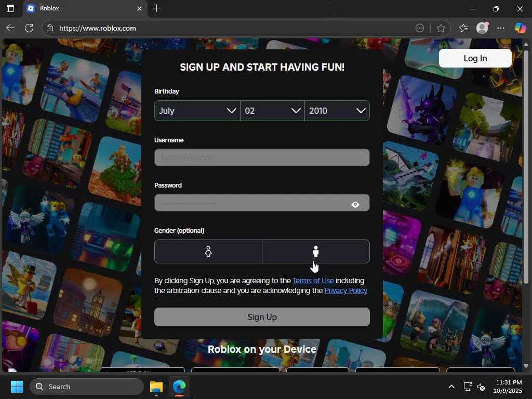
Task: Click the Log In button
Action: click(x=475, y=58)
